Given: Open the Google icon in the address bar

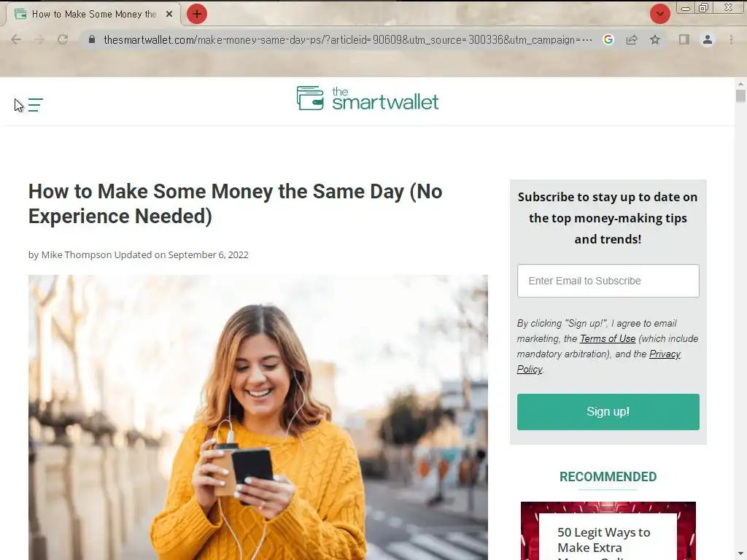Looking at the screenshot, I should [x=608, y=39].
